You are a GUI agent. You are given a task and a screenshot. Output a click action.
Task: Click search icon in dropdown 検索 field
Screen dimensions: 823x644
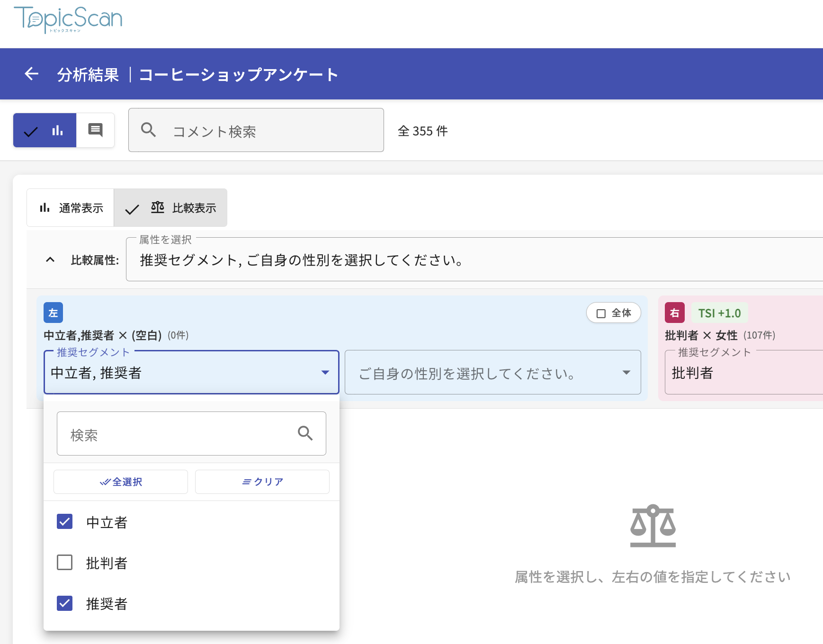[305, 433]
